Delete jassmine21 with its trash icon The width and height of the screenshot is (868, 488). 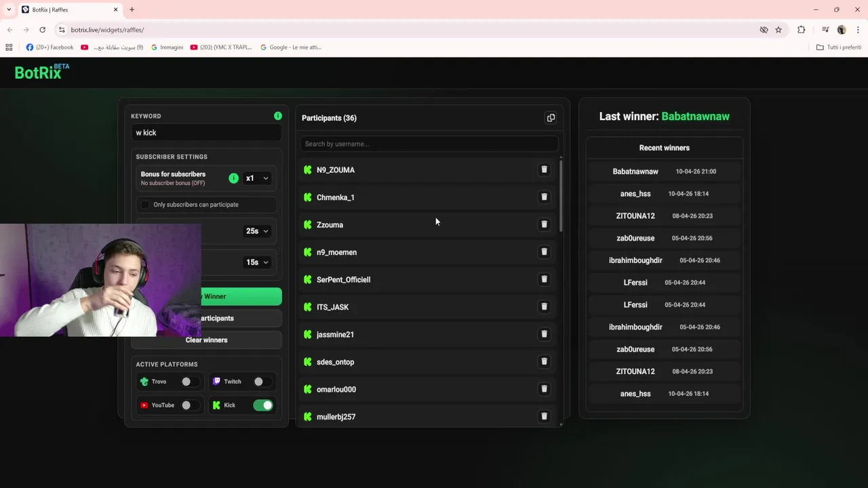[544, 334]
